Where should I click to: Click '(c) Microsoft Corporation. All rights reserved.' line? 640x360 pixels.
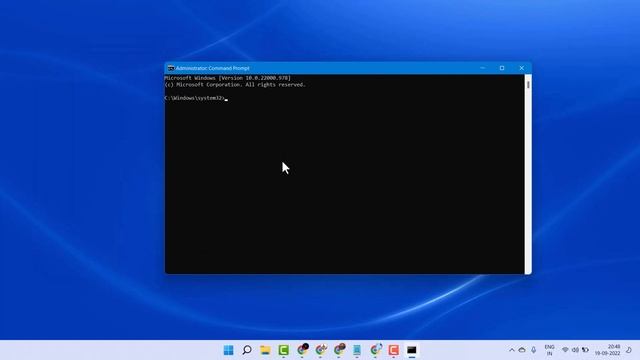(235, 84)
